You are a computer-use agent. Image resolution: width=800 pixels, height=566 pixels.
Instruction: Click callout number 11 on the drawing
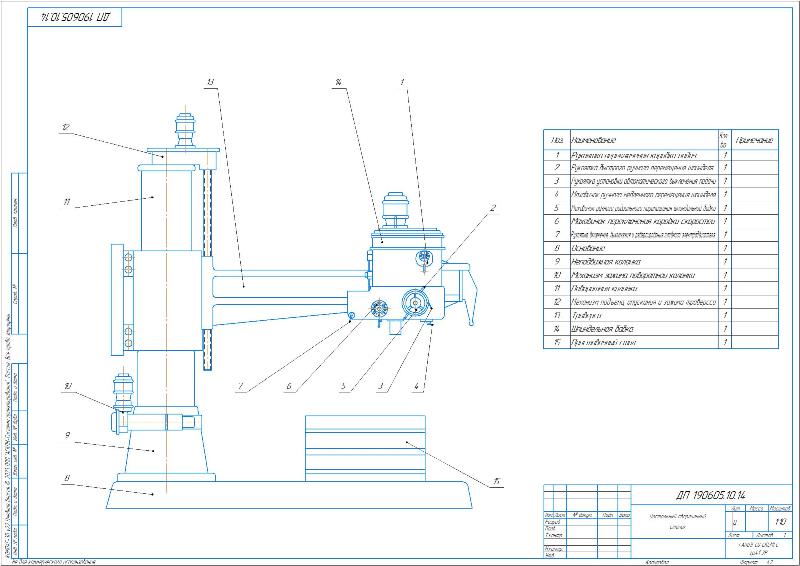click(x=67, y=202)
